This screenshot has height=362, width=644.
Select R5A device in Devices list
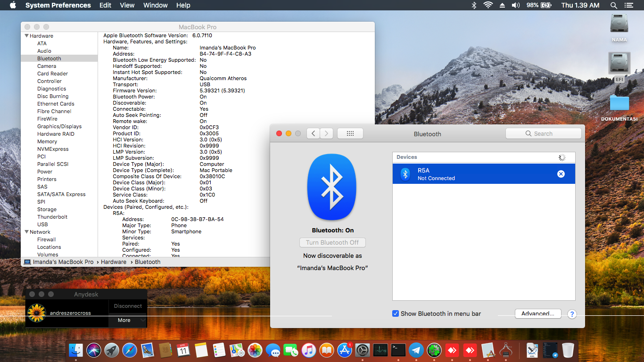click(484, 174)
